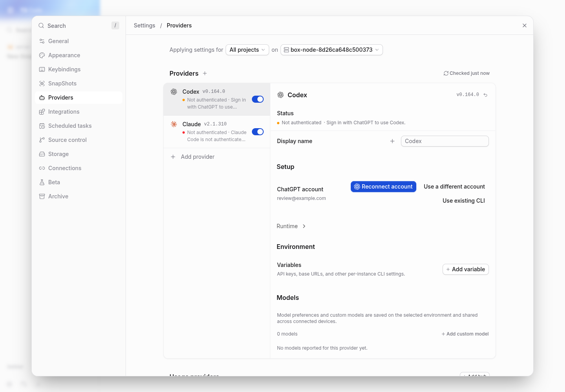Viewport: 565px width, 392px height.
Task: Click the revert arrow icon next to v0.164.0
Action: pyautogui.click(x=485, y=95)
